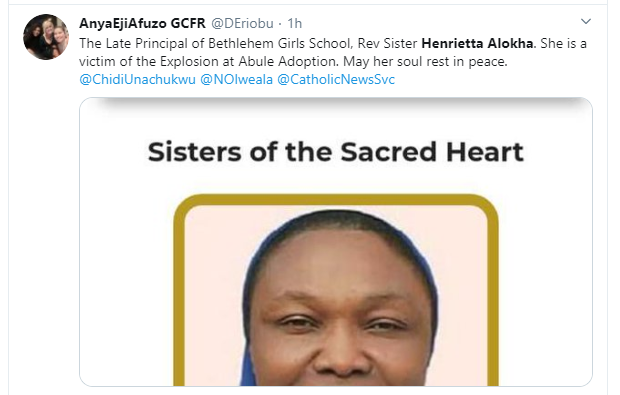Open the Sisters of the Sacred Heart heading image

click(x=336, y=152)
